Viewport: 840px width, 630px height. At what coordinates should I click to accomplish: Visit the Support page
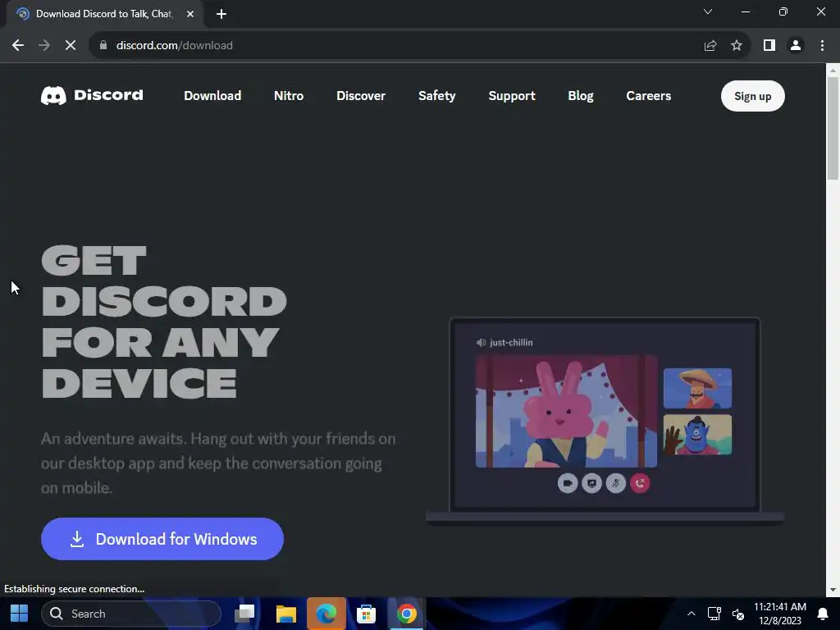(x=512, y=96)
